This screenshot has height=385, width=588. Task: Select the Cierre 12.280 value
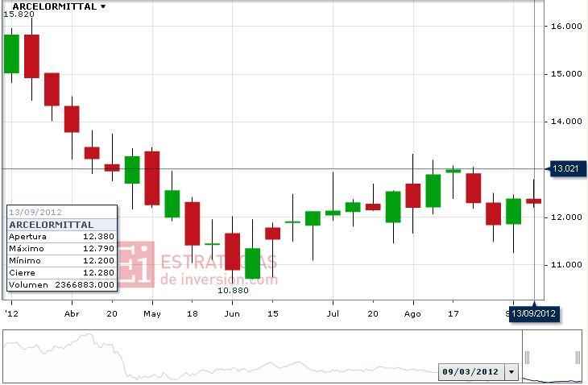98,272
